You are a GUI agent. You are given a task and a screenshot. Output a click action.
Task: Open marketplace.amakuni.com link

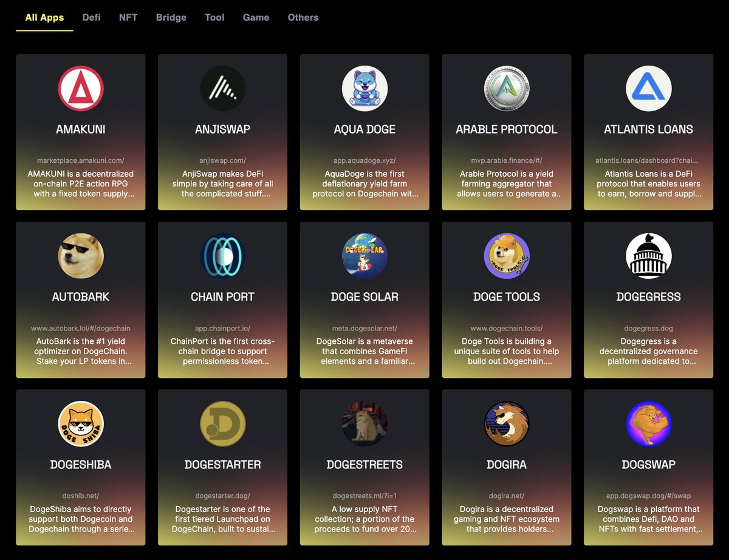tap(81, 161)
